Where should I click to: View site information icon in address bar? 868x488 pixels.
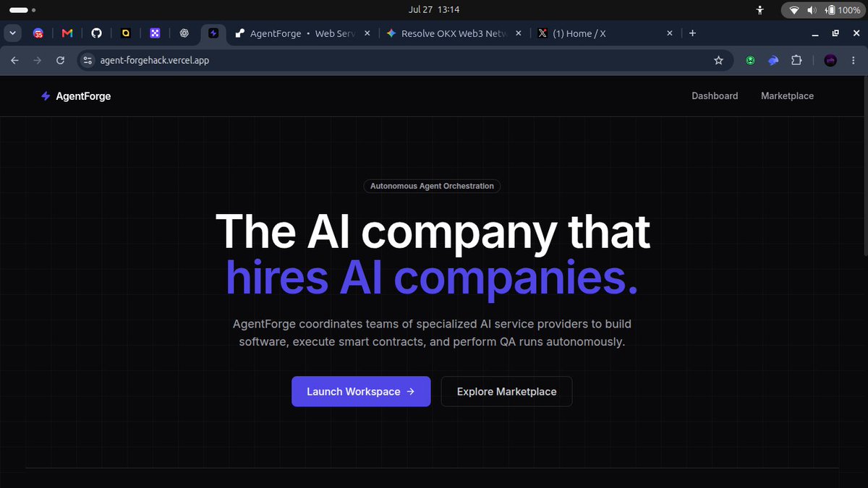pyautogui.click(x=88, y=61)
